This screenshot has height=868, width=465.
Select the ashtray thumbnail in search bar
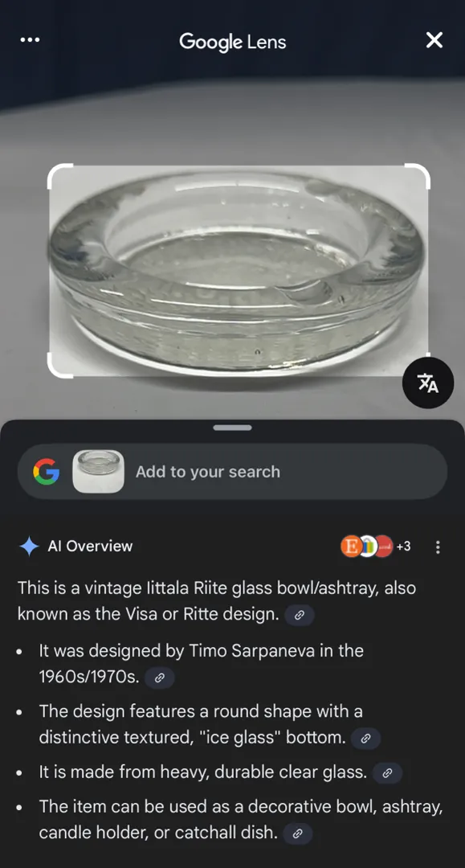(98, 472)
